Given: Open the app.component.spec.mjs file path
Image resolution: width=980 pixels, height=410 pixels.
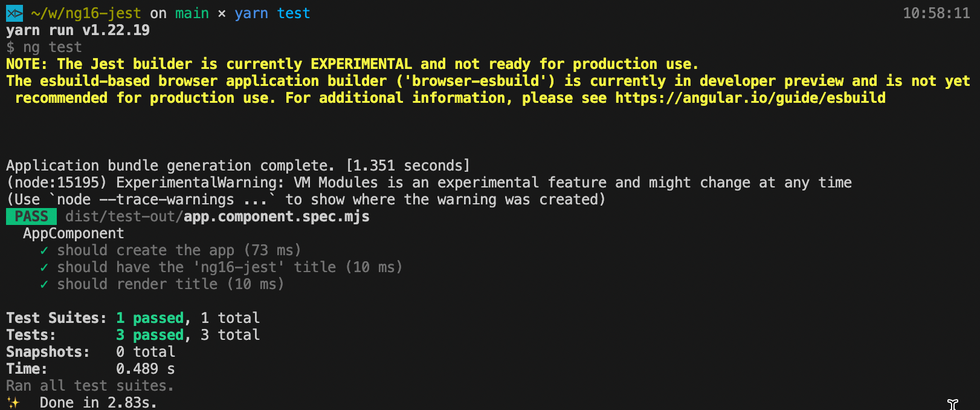Looking at the screenshot, I should [x=218, y=216].
